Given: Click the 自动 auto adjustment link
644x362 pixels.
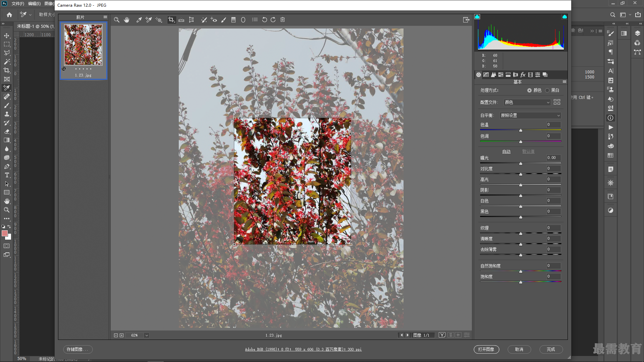Looking at the screenshot, I should [506, 152].
